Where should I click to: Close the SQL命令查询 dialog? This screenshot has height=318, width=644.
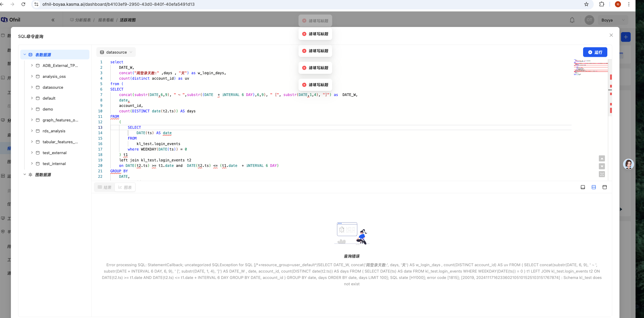coord(611,35)
